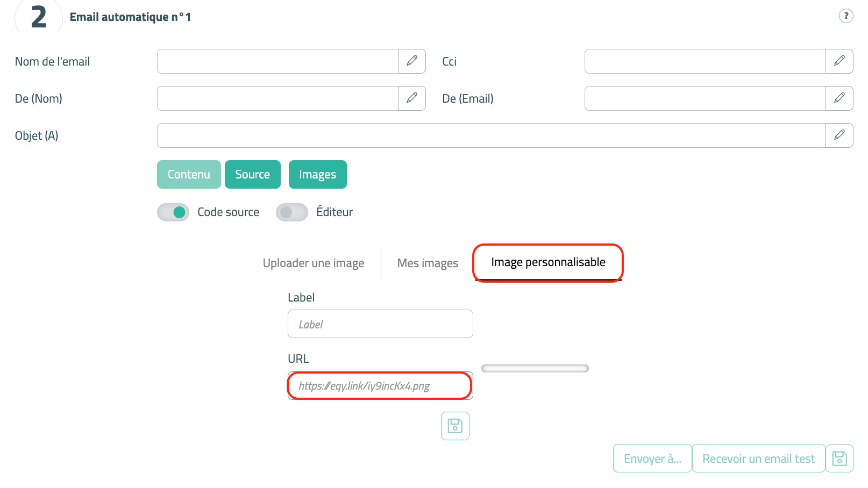Click the image URL input field
This screenshot has width=868, height=488.
point(380,386)
